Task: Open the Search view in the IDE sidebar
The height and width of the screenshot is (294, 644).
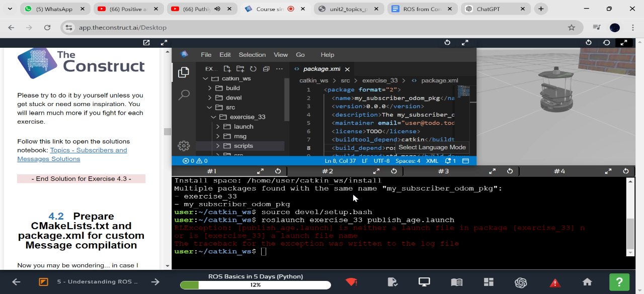Action: (x=184, y=94)
